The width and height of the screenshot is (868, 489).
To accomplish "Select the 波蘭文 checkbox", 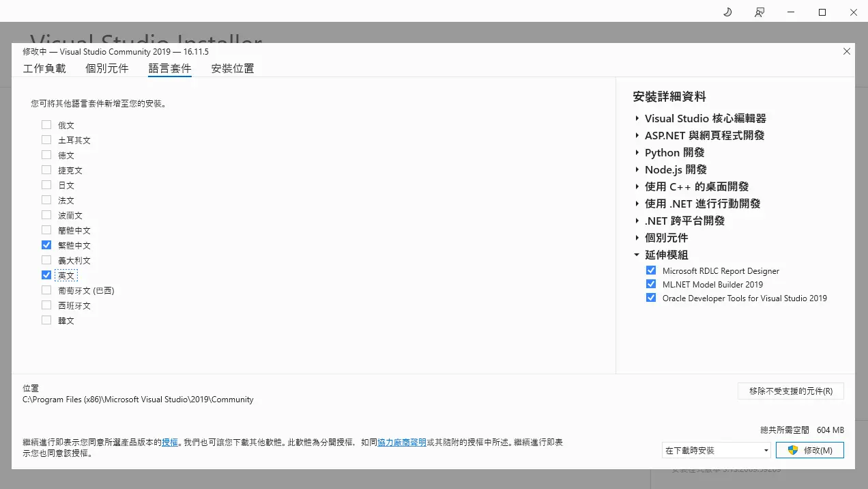I will [x=46, y=215].
